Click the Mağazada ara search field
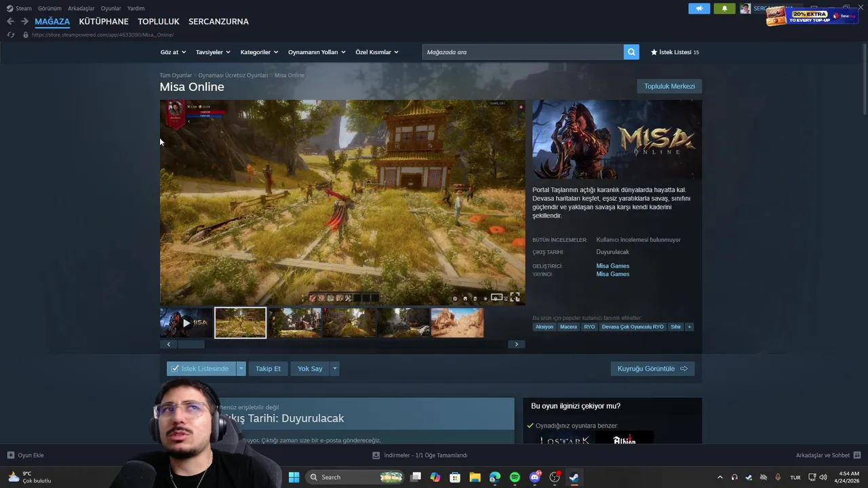The image size is (868, 488). click(x=523, y=52)
